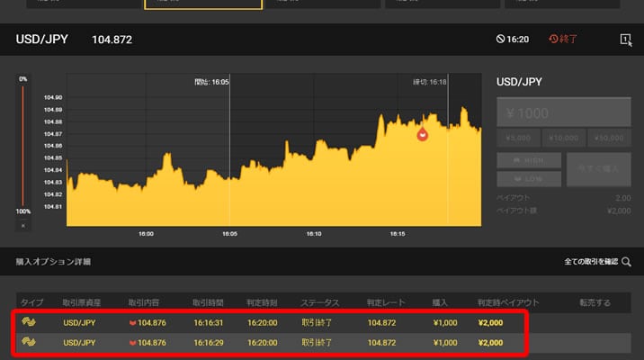Choose the LOW option button
This screenshot has width=644, height=360.
coord(529,179)
